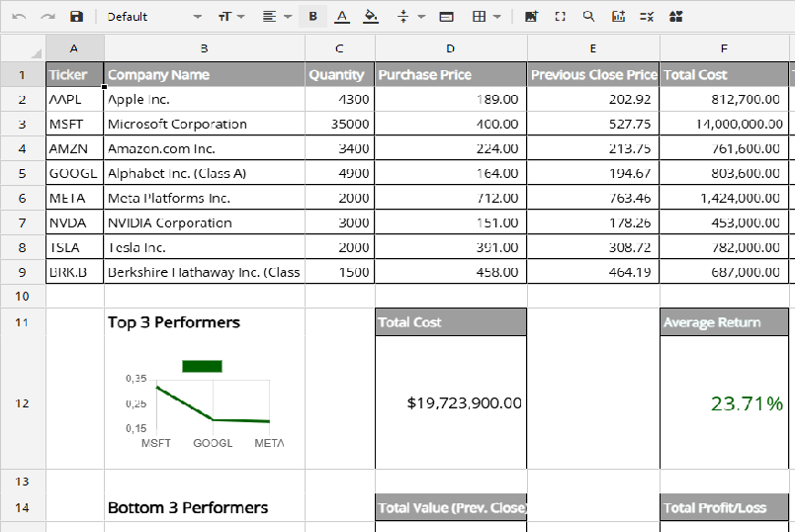Click the fill color bucket

[371, 17]
